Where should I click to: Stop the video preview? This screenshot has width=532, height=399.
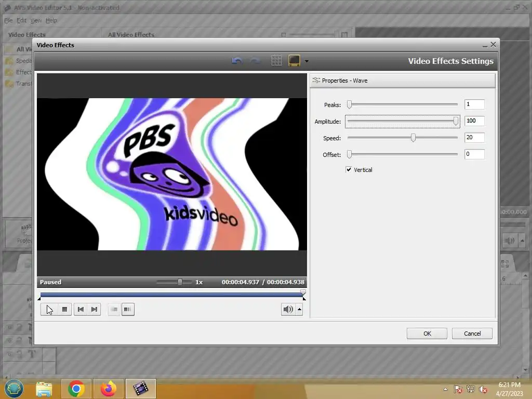64,310
